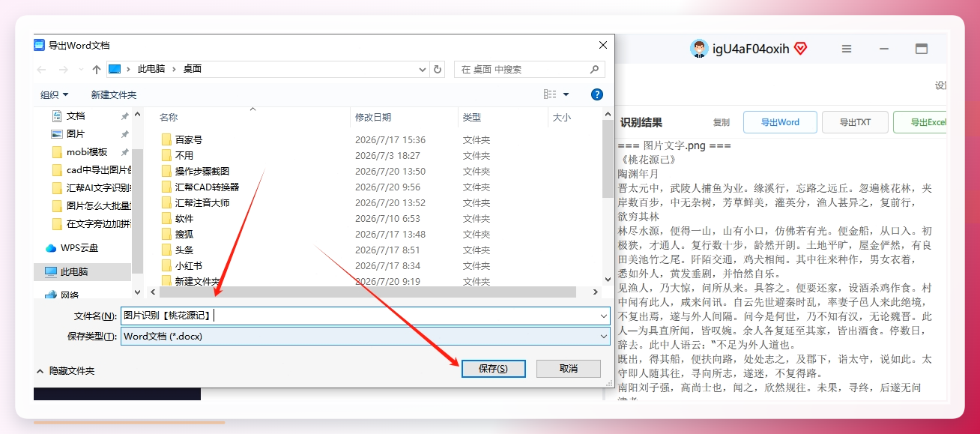This screenshot has height=434, width=980.
Task: Sort by the 大小 column header
Action: pyautogui.click(x=562, y=118)
